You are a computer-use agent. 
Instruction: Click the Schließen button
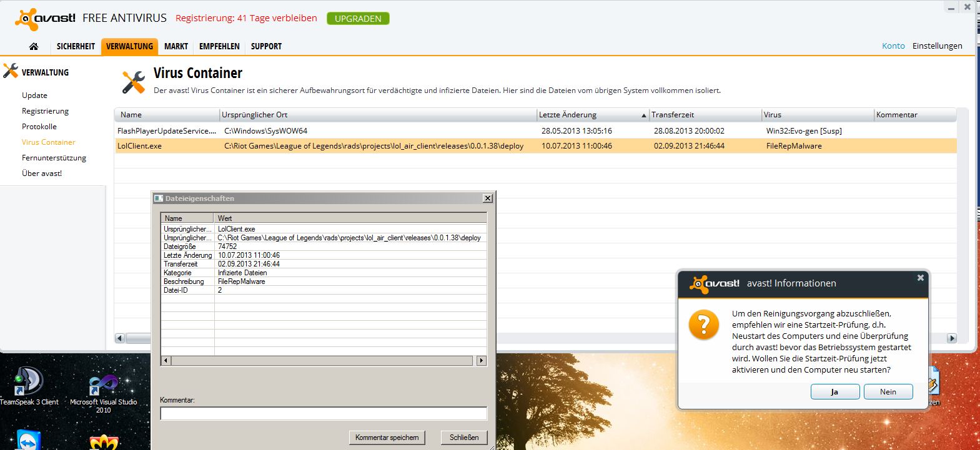coord(464,438)
